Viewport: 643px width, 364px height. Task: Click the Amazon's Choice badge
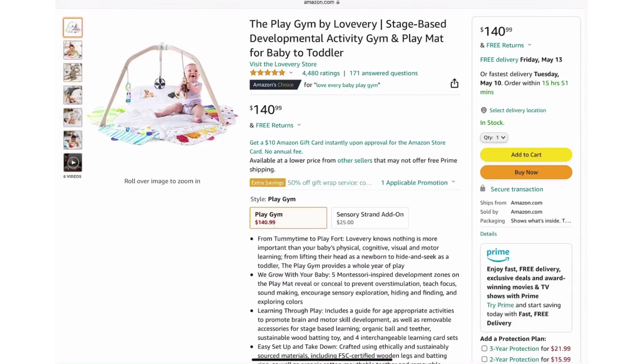[274, 85]
